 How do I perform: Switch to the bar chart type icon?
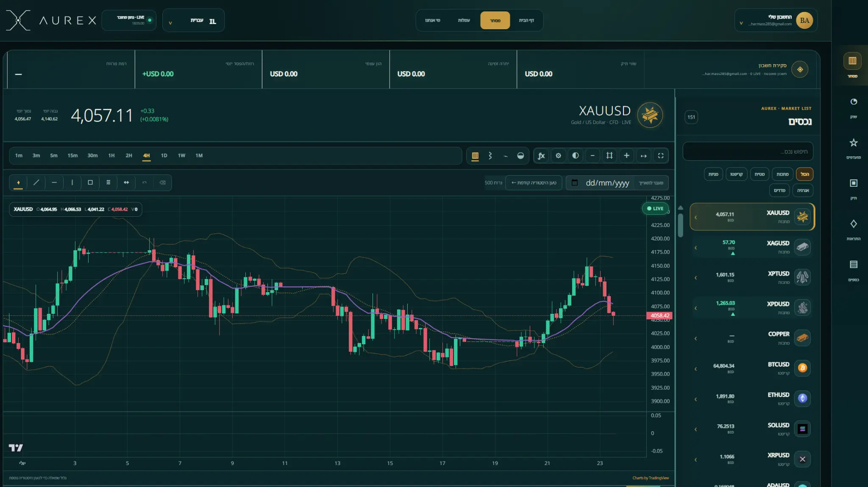[x=490, y=156]
